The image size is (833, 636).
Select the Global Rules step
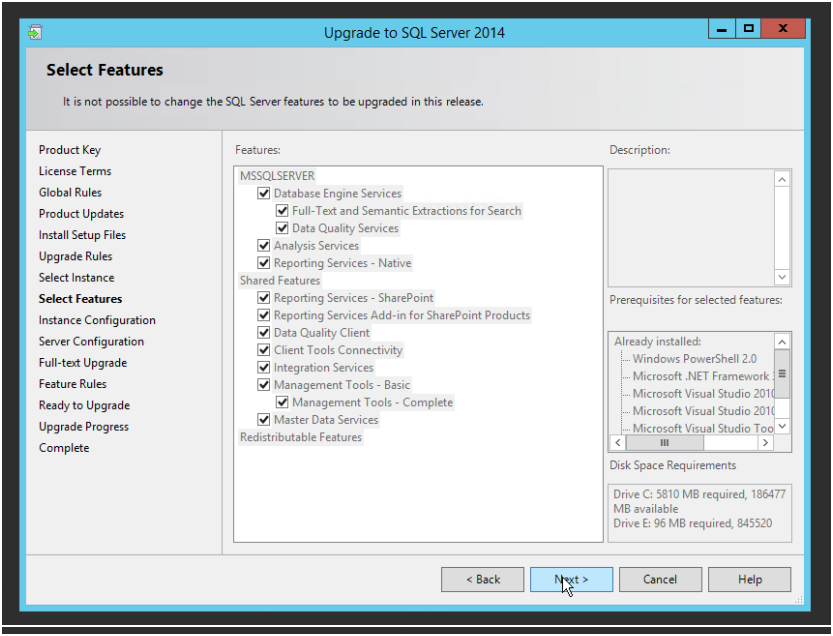[70, 192]
